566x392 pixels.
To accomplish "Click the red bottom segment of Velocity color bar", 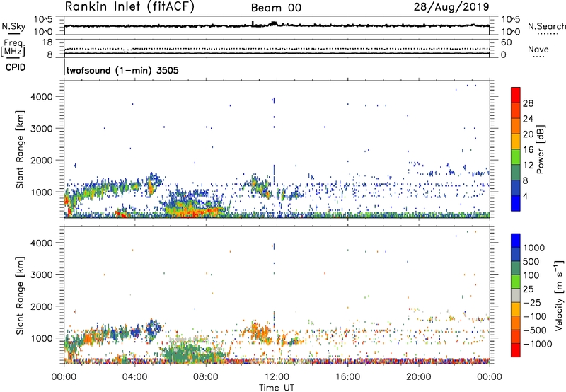I will coord(516,350).
